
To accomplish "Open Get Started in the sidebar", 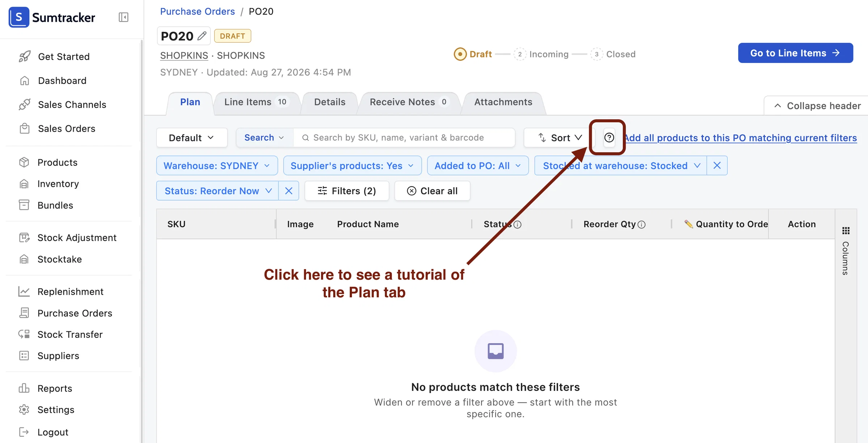I will tap(64, 57).
